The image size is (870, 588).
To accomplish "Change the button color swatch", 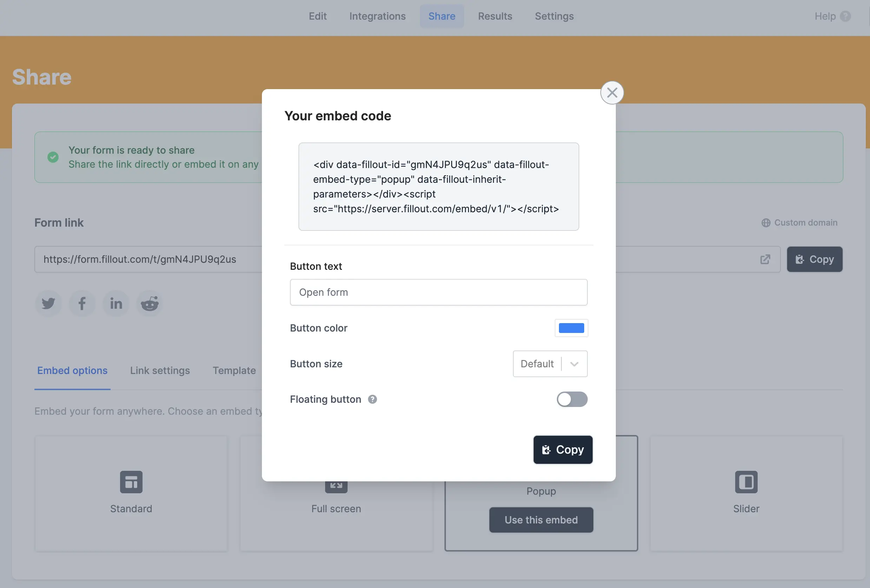I will tap(571, 328).
